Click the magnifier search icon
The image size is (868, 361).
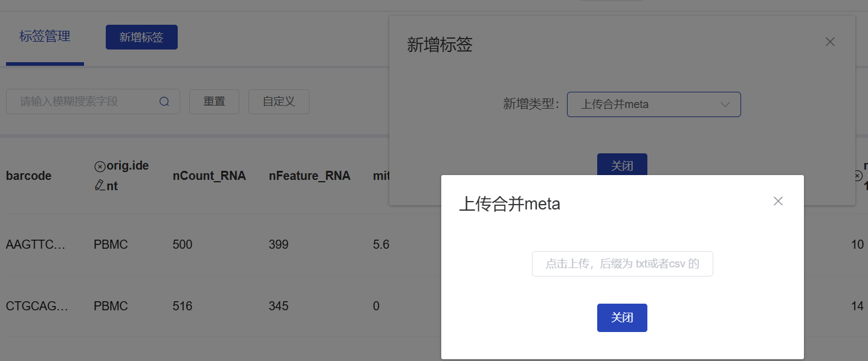pyautogui.click(x=164, y=101)
